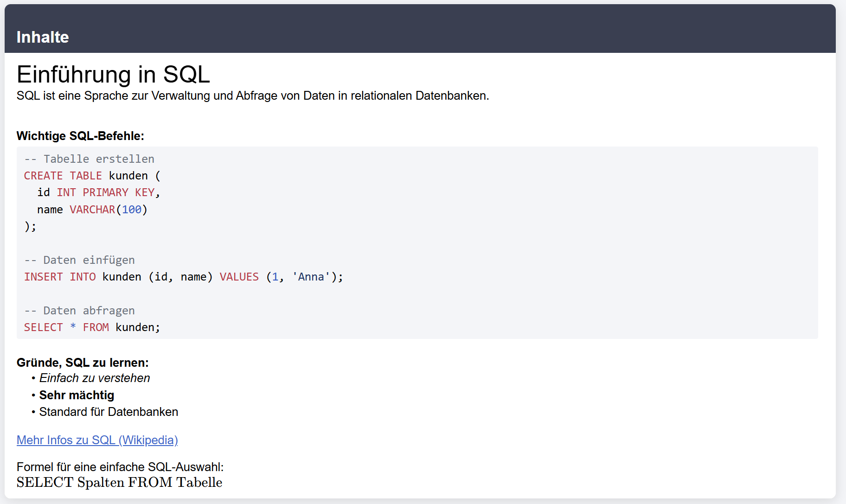
Task: Click the name VARCHAR(100) code line
Action: point(92,210)
